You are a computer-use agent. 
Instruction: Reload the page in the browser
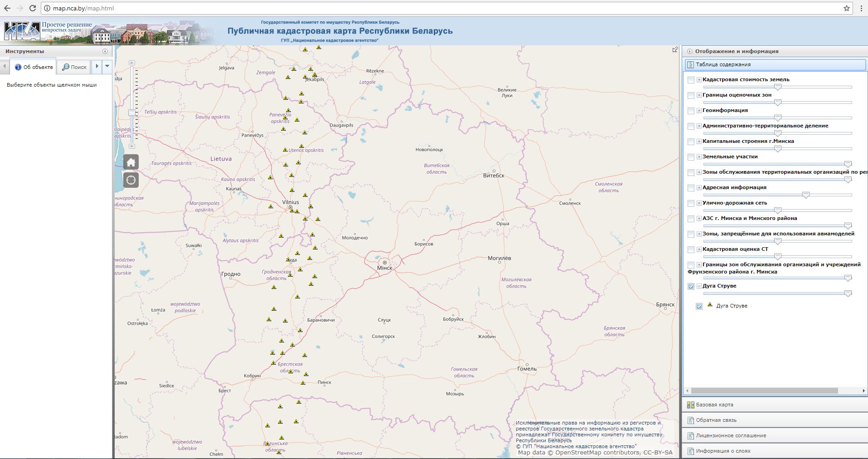pos(32,8)
